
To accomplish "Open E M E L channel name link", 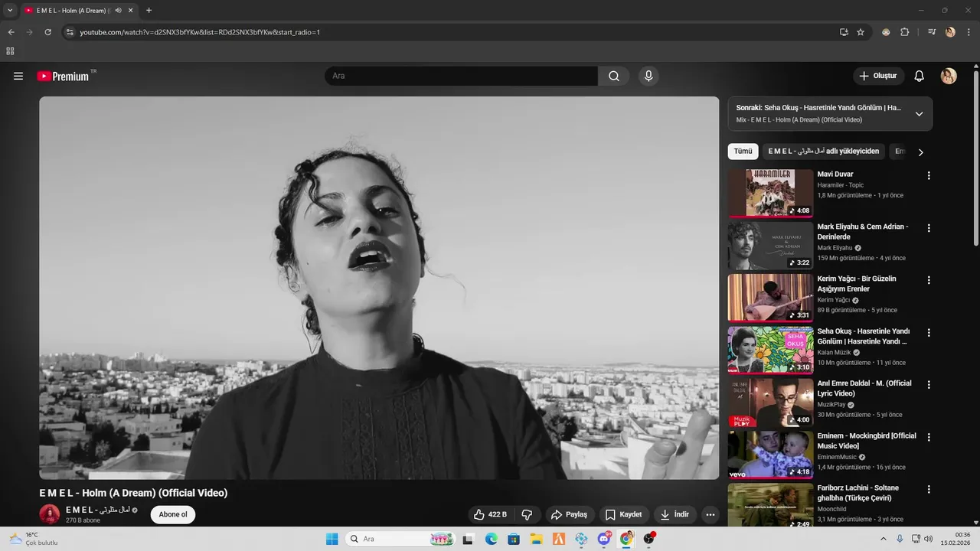I will pyautogui.click(x=97, y=510).
